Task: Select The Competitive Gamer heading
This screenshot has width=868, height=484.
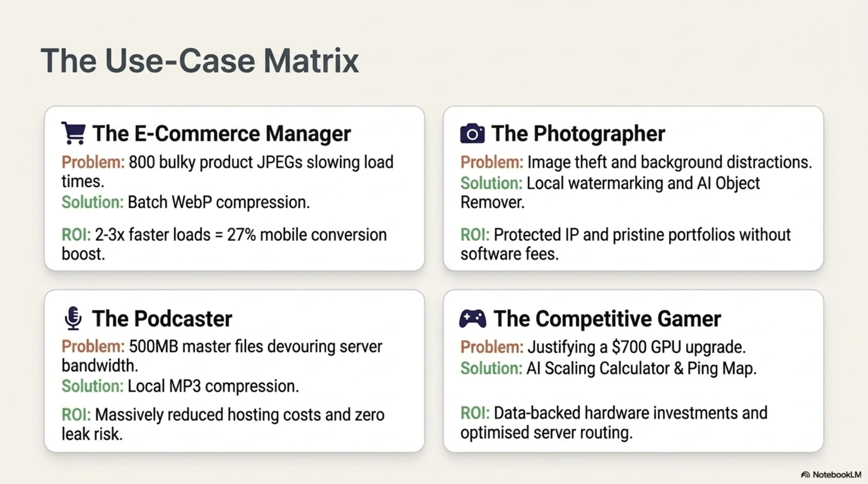Action: [x=607, y=318]
